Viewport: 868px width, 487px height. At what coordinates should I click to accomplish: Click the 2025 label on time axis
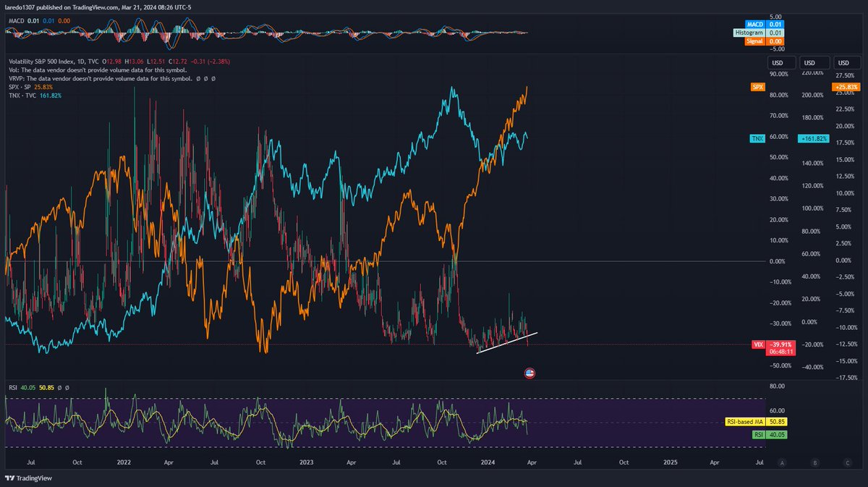coord(670,461)
